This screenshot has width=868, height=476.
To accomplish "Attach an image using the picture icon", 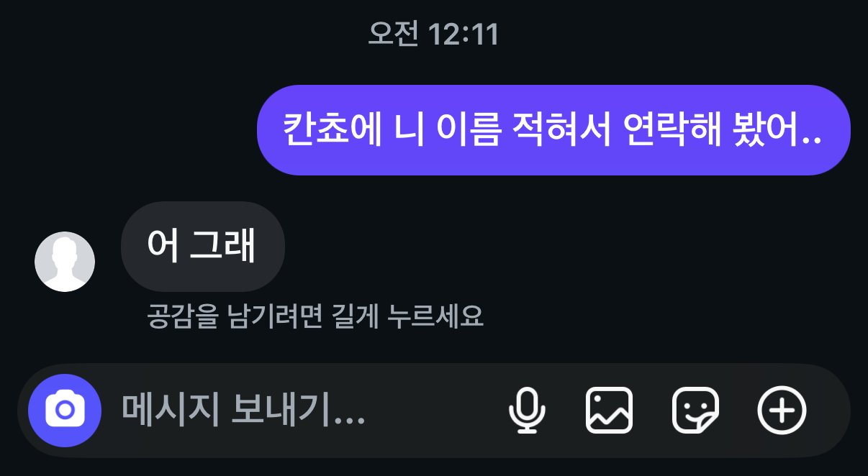I will (610, 411).
